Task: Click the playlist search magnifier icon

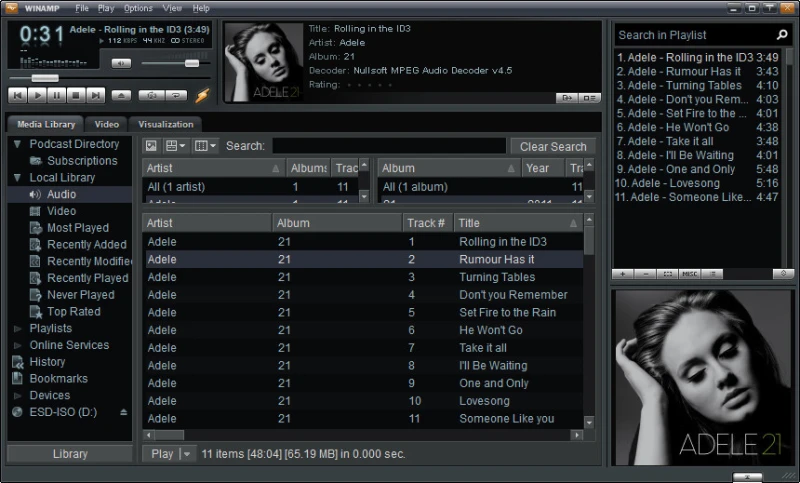Action: click(x=782, y=35)
